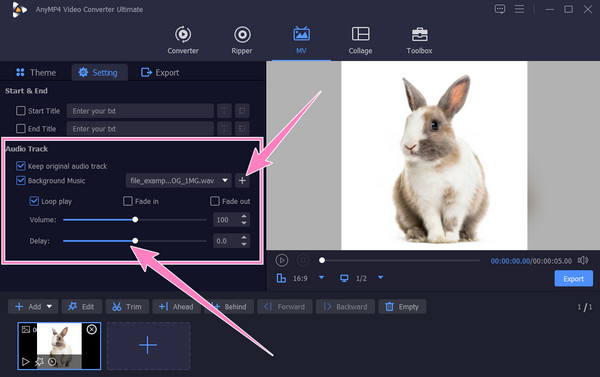This screenshot has height=377, width=600.
Task: Click the Delay value field showing 0.0
Action: point(226,241)
